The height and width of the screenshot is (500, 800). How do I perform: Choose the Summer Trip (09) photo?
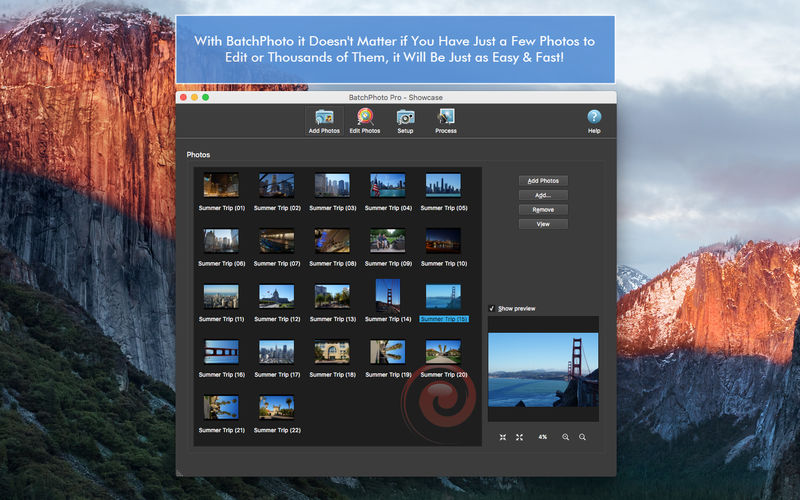click(x=388, y=240)
